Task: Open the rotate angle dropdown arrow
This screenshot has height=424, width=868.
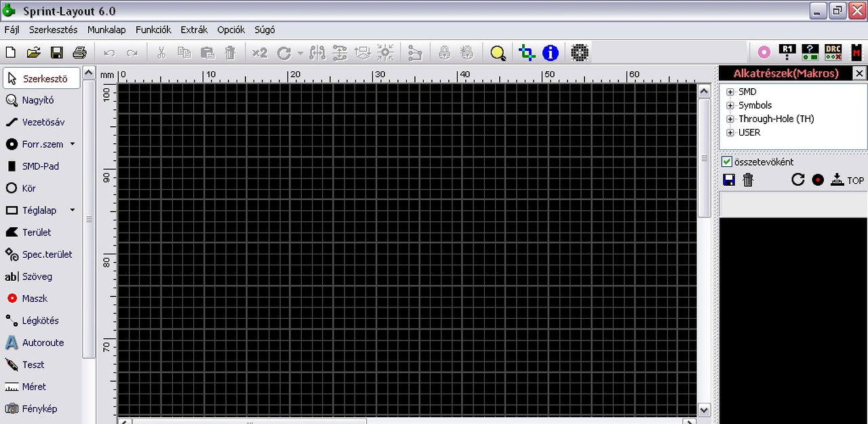Action: click(300, 53)
